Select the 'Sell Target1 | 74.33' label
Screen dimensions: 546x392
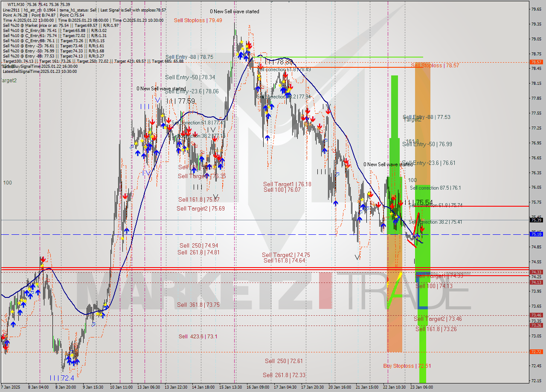[x=439, y=276]
